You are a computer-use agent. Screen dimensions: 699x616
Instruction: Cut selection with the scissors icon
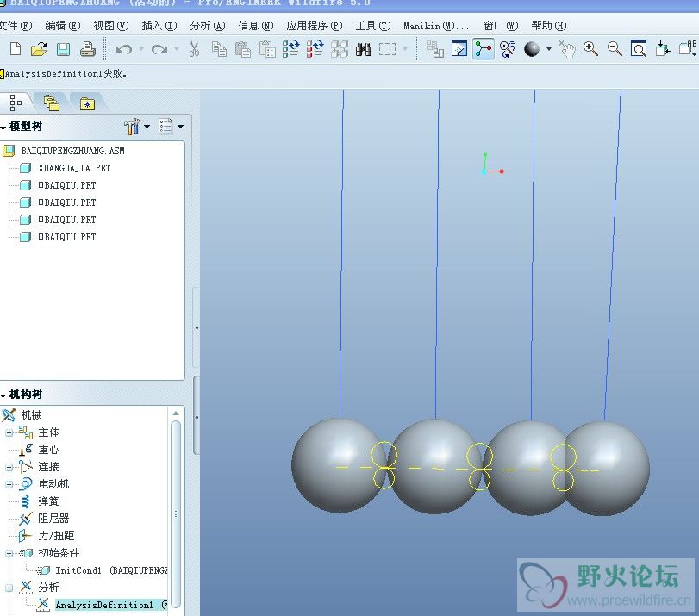(194, 49)
